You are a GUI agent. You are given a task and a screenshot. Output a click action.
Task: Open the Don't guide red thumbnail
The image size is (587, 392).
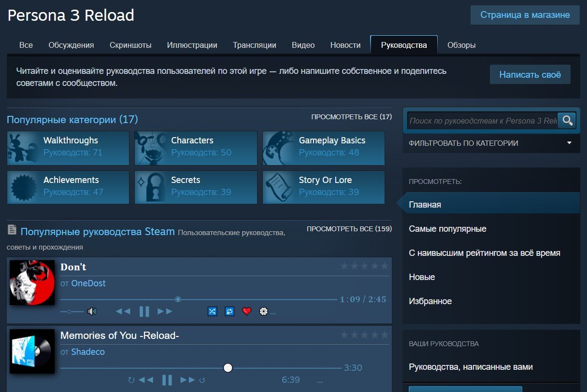click(x=32, y=283)
